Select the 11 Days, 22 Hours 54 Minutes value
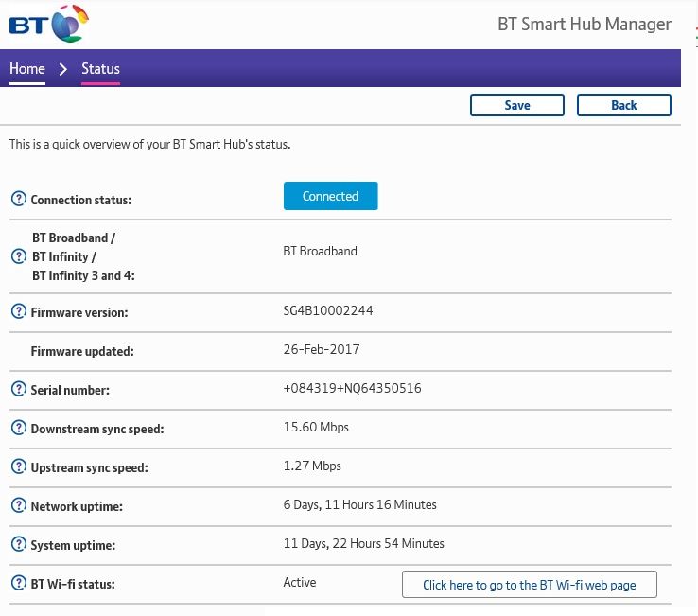Viewport: 698px width, 616px height. point(364,543)
